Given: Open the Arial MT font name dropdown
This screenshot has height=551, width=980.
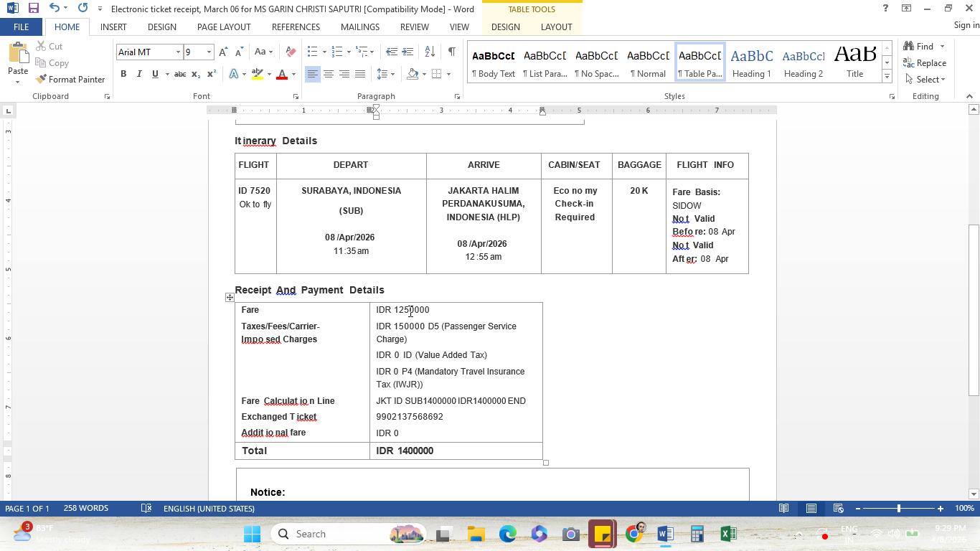Looking at the screenshot, I should pyautogui.click(x=178, y=52).
